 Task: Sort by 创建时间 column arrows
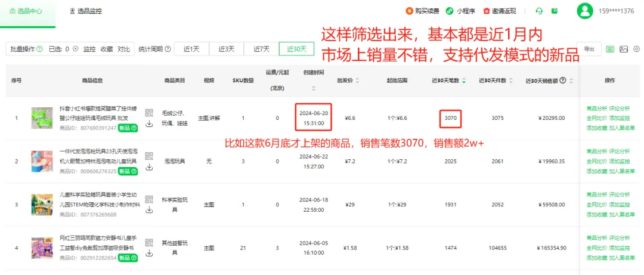click(314, 88)
